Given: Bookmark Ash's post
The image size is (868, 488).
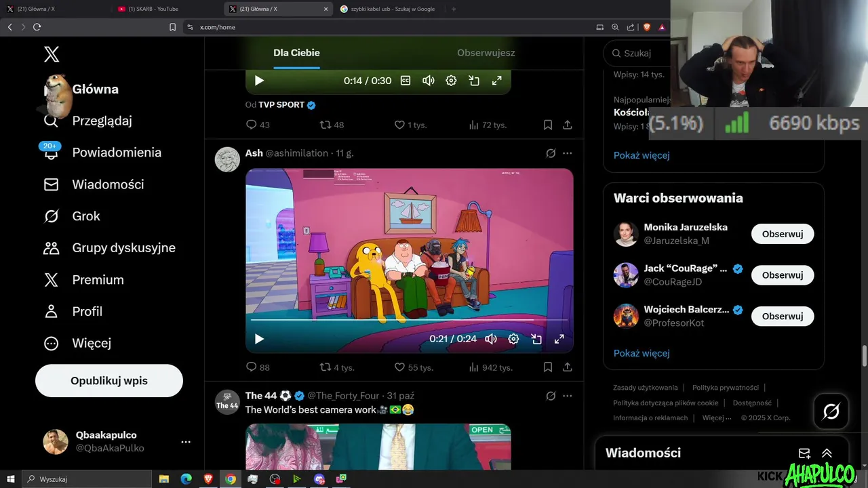Looking at the screenshot, I should (x=547, y=367).
